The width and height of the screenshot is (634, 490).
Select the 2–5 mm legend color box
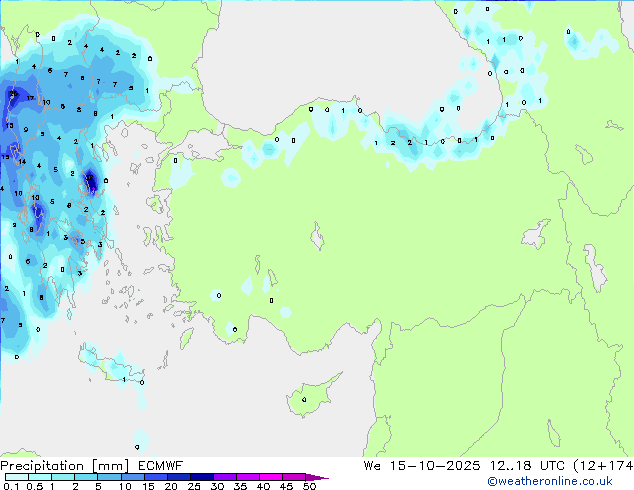(x=86, y=477)
